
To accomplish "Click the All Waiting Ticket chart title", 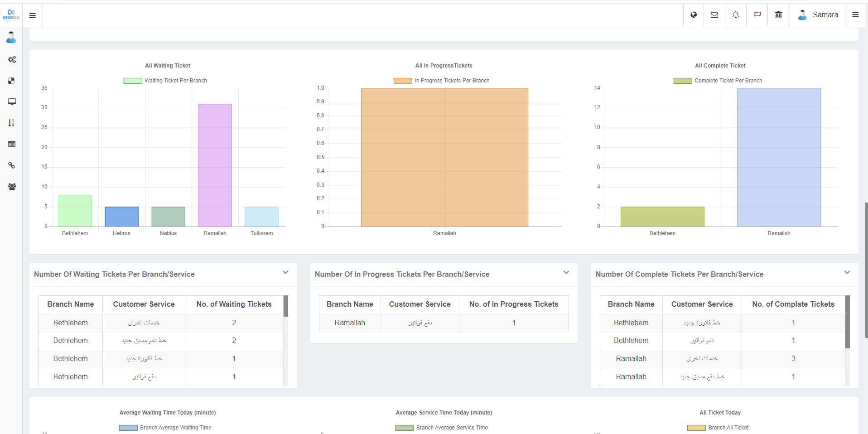I will point(168,66).
